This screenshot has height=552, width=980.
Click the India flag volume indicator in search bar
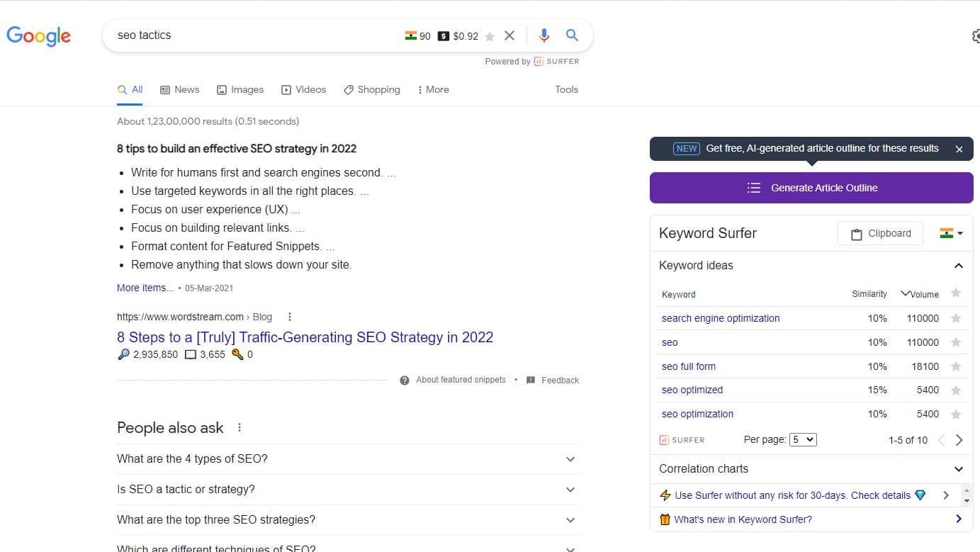(410, 35)
